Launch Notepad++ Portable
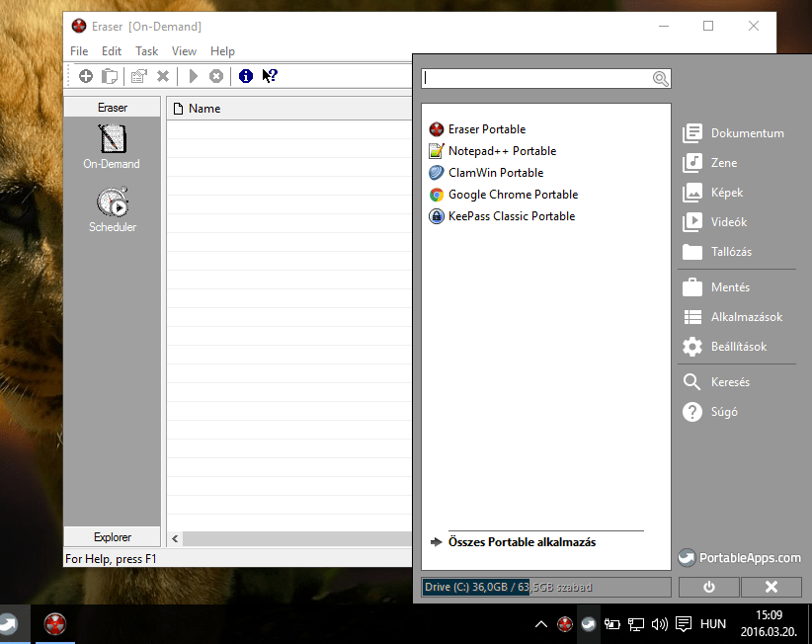 493,151
